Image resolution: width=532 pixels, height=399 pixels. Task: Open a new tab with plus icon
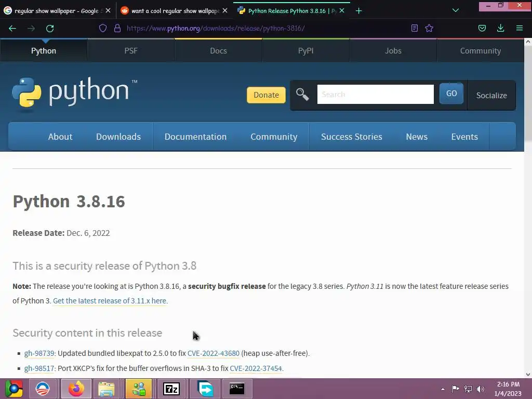tap(358, 11)
